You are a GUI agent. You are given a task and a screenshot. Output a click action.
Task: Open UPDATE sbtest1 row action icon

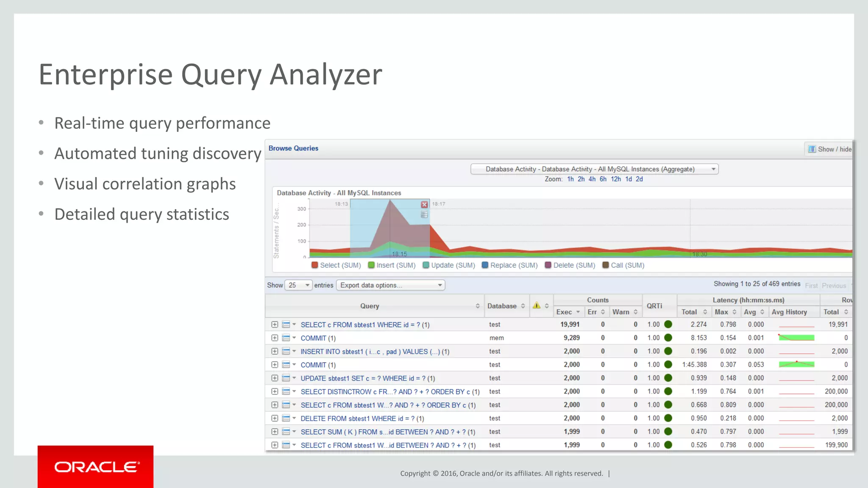tap(286, 378)
